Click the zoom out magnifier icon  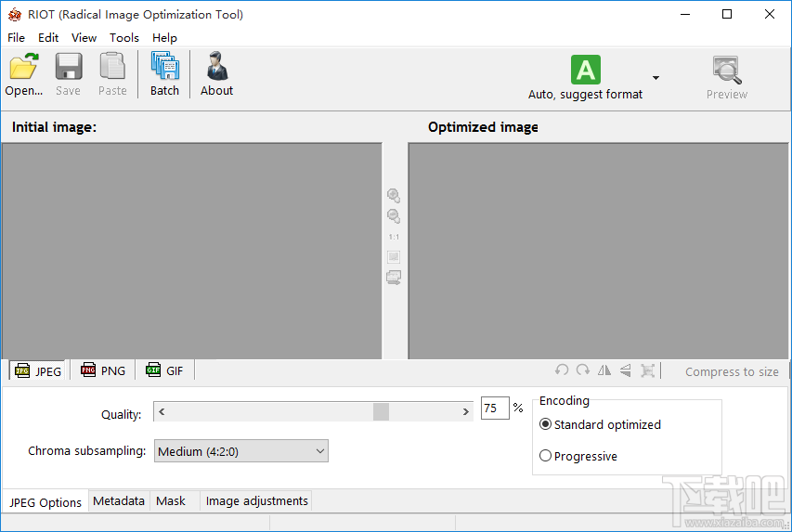point(394,216)
